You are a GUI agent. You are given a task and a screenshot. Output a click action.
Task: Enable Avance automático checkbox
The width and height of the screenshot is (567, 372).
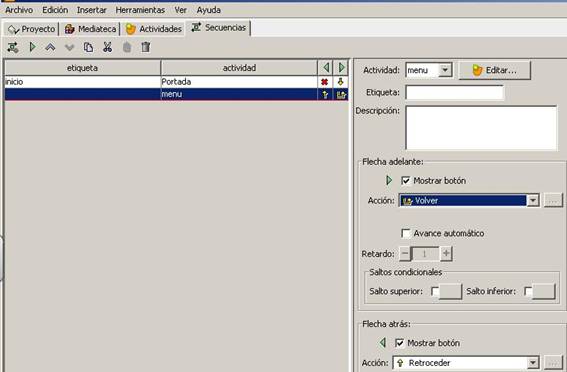[x=406, y=233]
